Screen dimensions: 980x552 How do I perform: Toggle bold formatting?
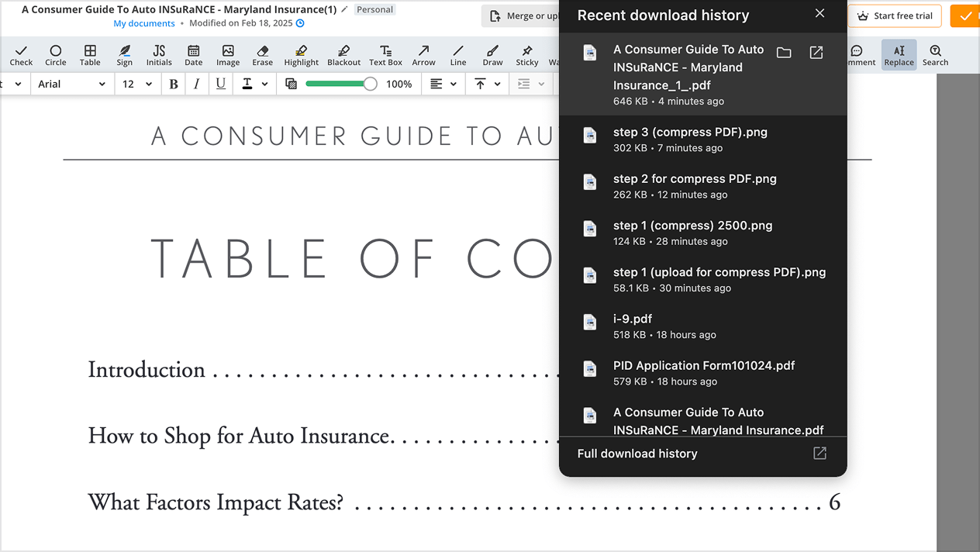pos(174,84)
